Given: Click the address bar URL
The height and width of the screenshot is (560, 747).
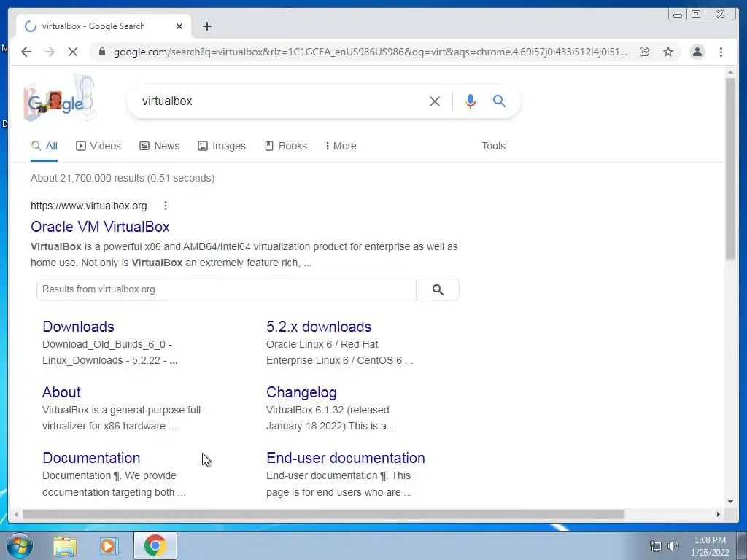Looking at the screenshot, I should 371,52.
